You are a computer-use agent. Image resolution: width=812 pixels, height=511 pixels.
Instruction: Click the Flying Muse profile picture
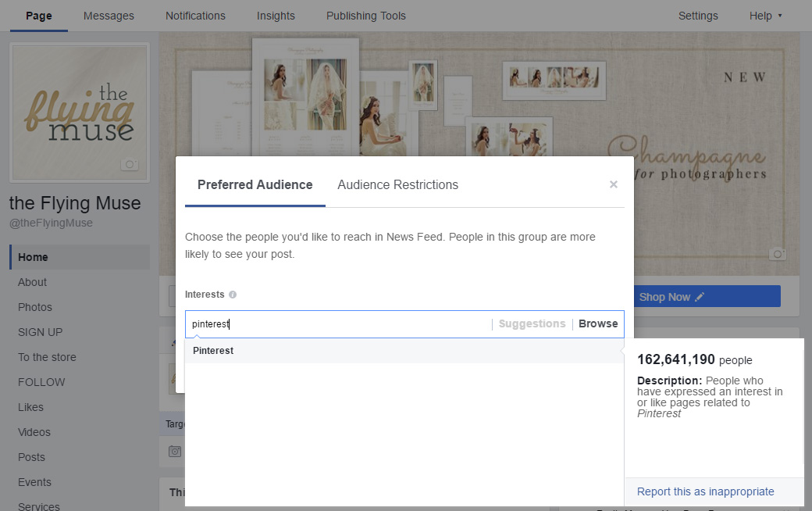click(x=80, y=113)
